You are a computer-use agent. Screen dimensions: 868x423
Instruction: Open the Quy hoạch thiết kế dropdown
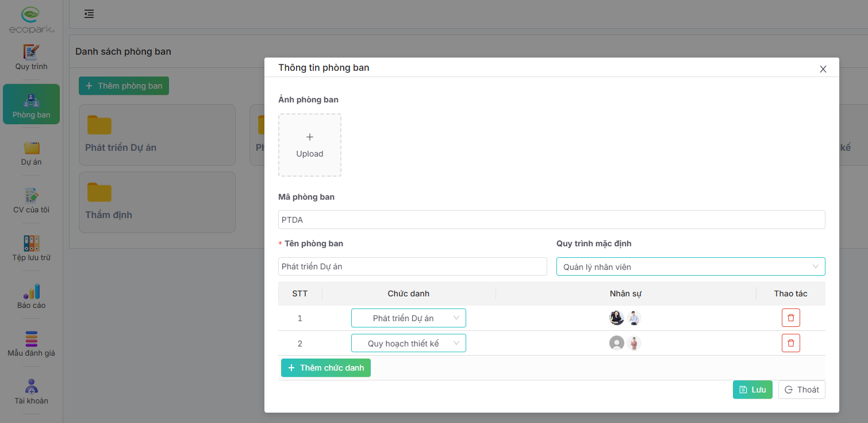click(408, 344)
